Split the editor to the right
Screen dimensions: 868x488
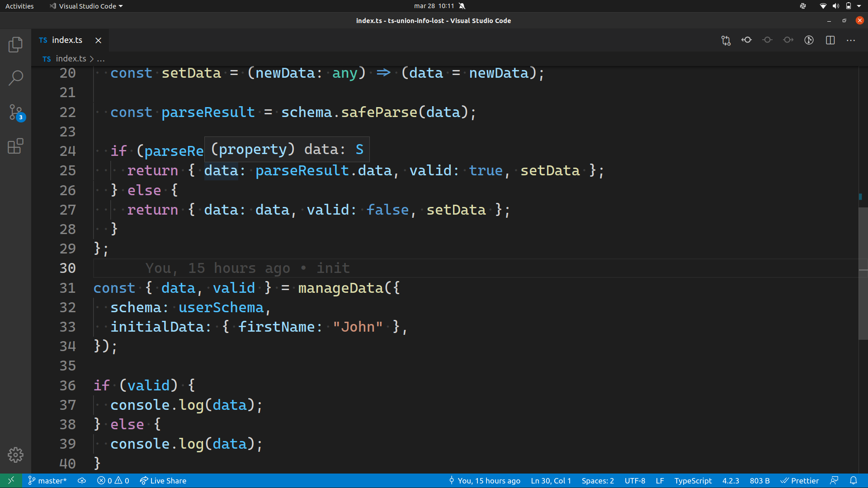coord(830,40)
